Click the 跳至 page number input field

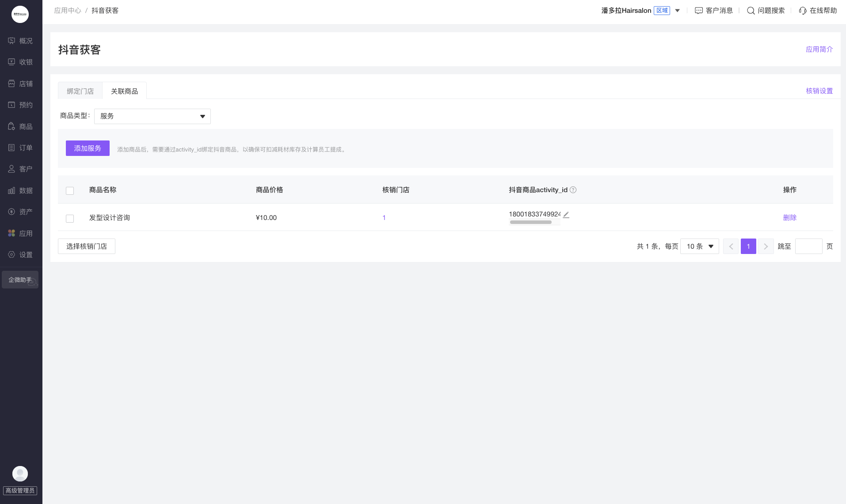[809, 246]
